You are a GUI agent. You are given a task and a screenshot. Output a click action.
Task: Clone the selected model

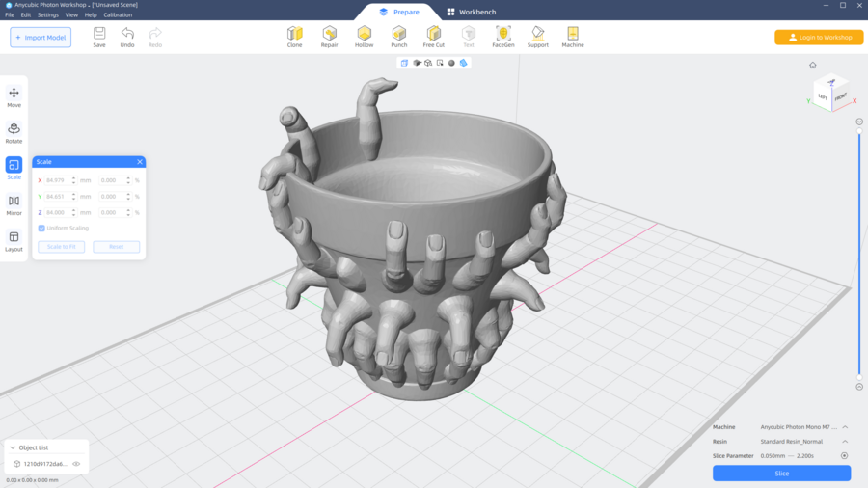point(294,37)
